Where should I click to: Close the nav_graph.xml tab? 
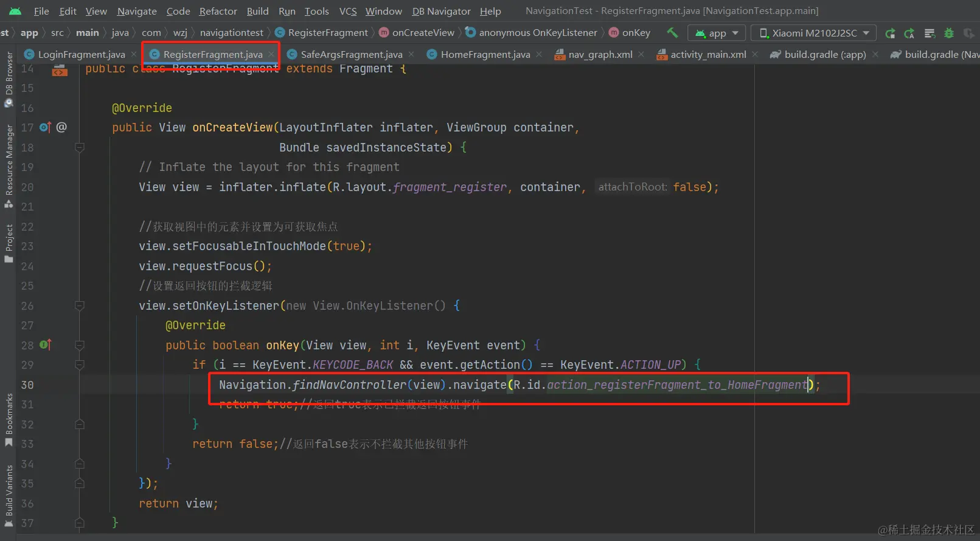pyautogui.click(x=641, y=55)
